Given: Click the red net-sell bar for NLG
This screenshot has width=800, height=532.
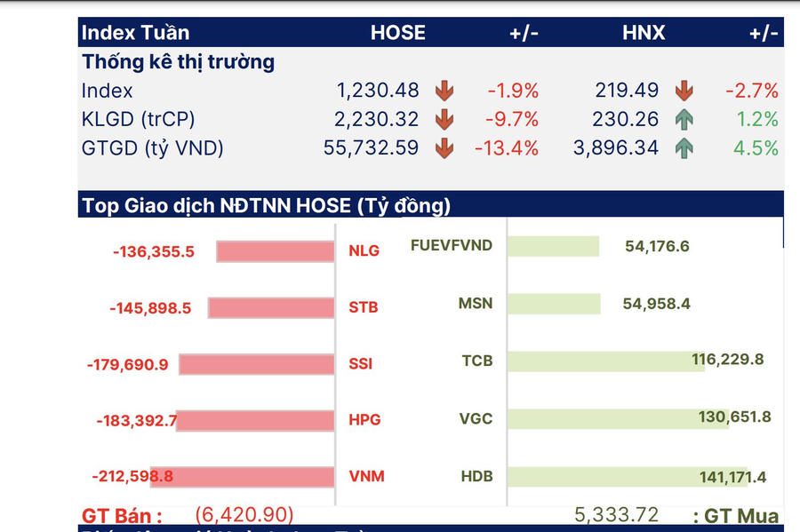Looking at the screenshot, I should 275,251.
